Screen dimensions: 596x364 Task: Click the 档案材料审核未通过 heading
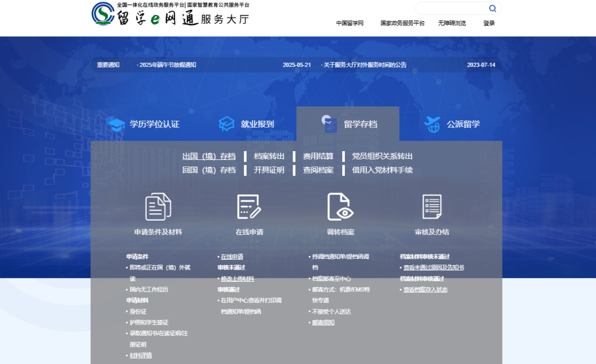[424, 257]
